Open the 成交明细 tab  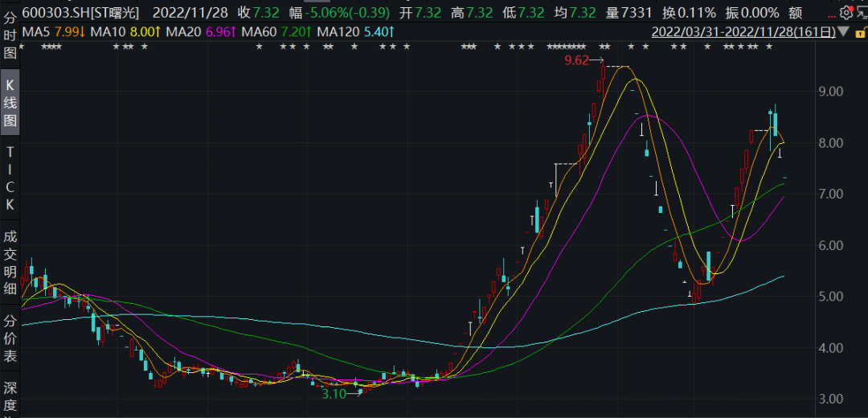click(10, 264)
